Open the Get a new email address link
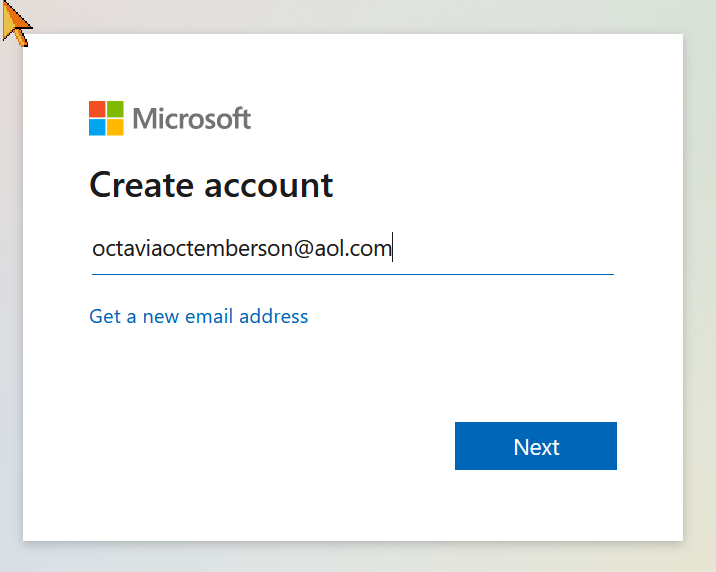 (x=199, y=316)
